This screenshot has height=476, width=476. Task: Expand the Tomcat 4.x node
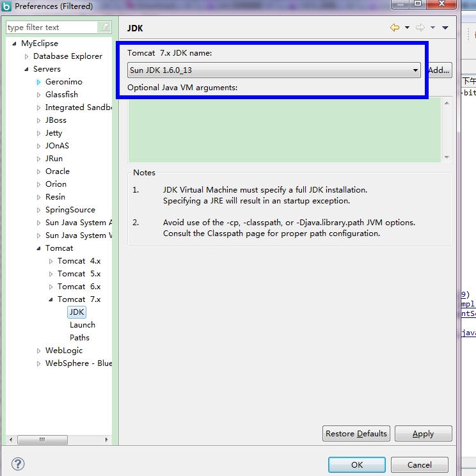click(51, 261)
